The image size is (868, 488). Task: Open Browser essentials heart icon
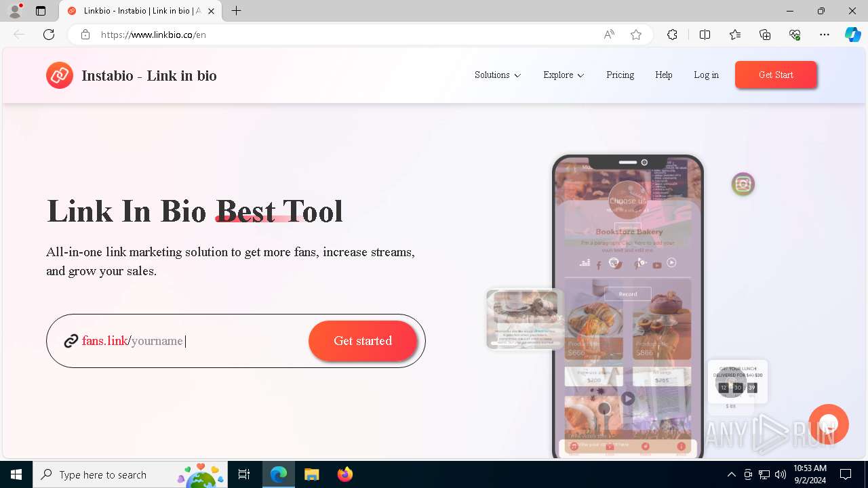click(795, 35)
